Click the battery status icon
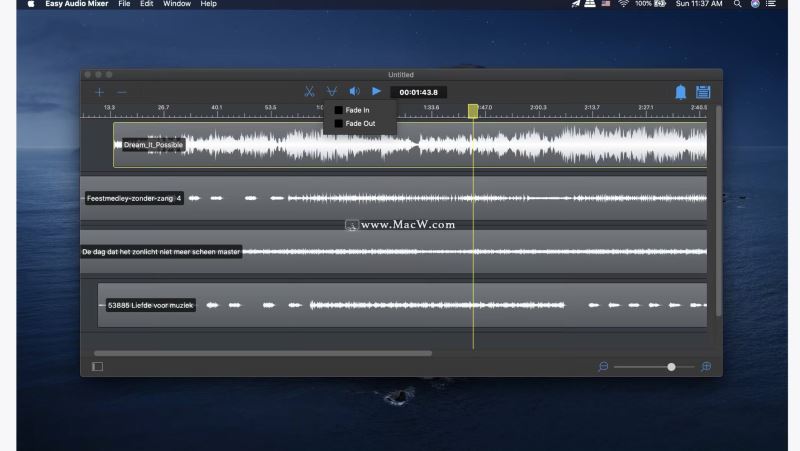Viewport: 800px width, 451px height. point(660,4)
